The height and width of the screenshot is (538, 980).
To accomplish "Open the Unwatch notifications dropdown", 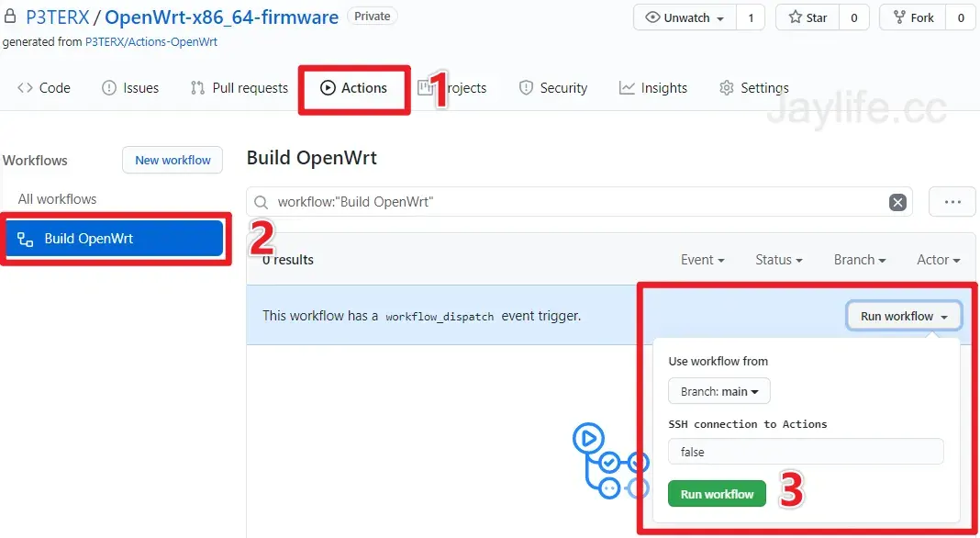I will (685, 17).
